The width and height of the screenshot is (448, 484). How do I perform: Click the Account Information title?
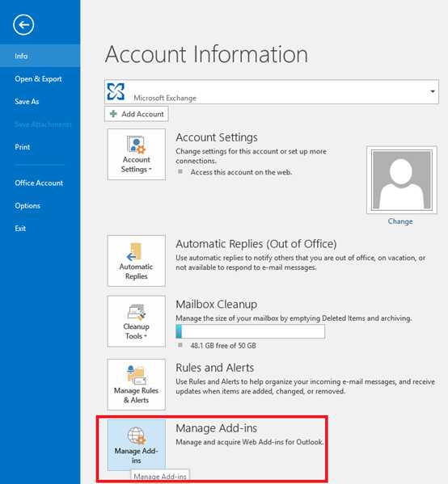[x=206, y=54]
